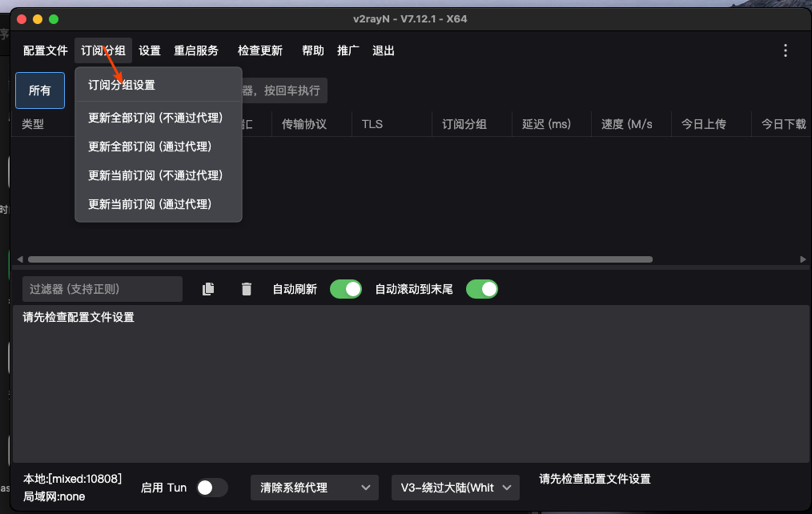Click the 局域网:none status text
Image resolution: width=812 pixels, height=514 pixels.
click(54, 497)
